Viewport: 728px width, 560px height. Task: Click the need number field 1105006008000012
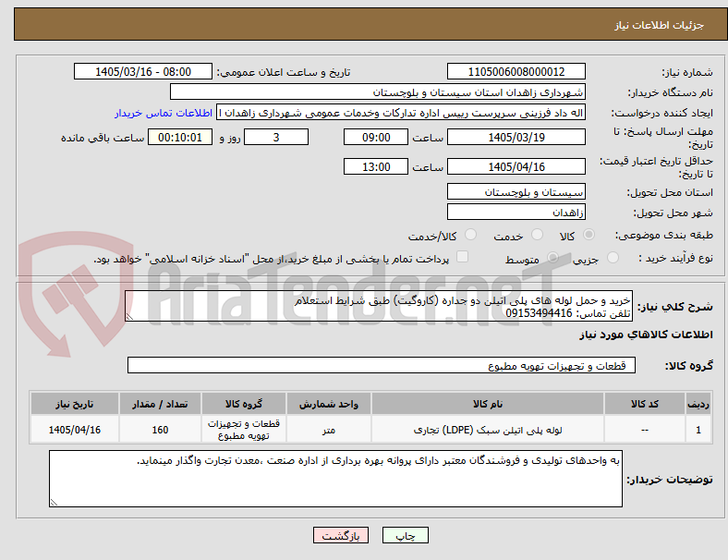pyautogui.click(x=516, y=71)
